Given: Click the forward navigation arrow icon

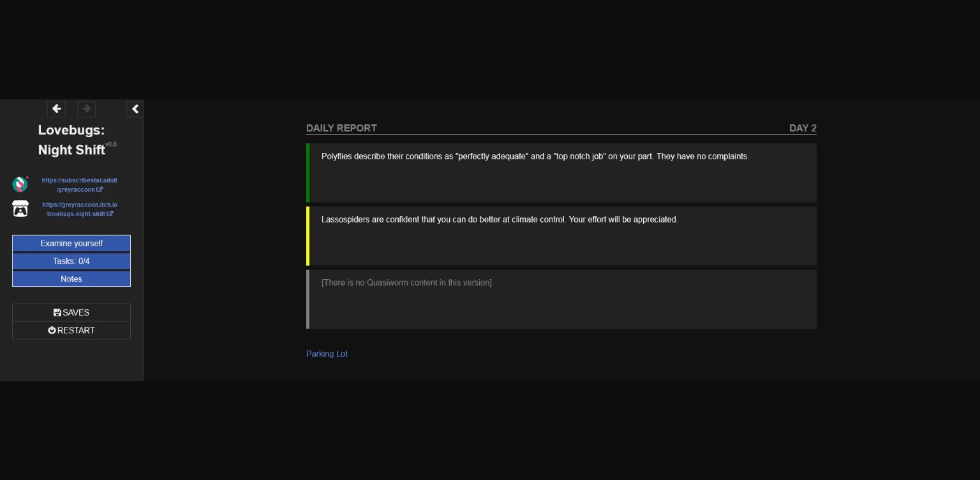Looking at the screenshot, I should [87, 108].
